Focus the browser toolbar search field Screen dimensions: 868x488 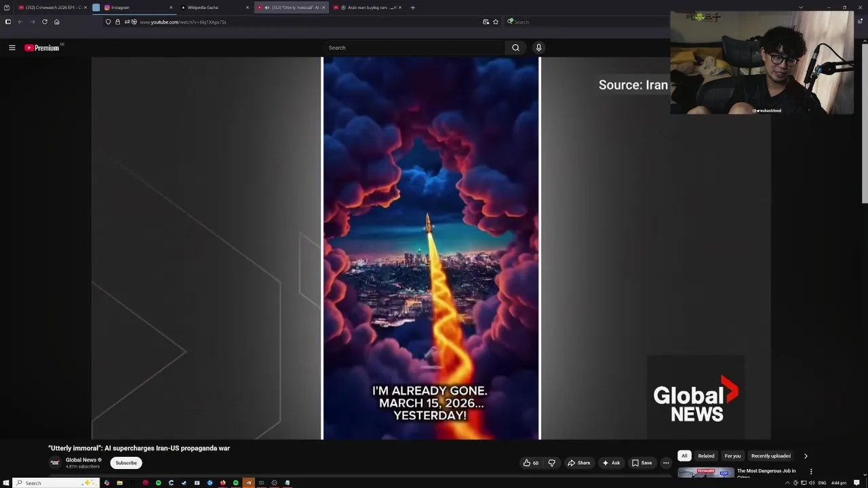(587, 22)
